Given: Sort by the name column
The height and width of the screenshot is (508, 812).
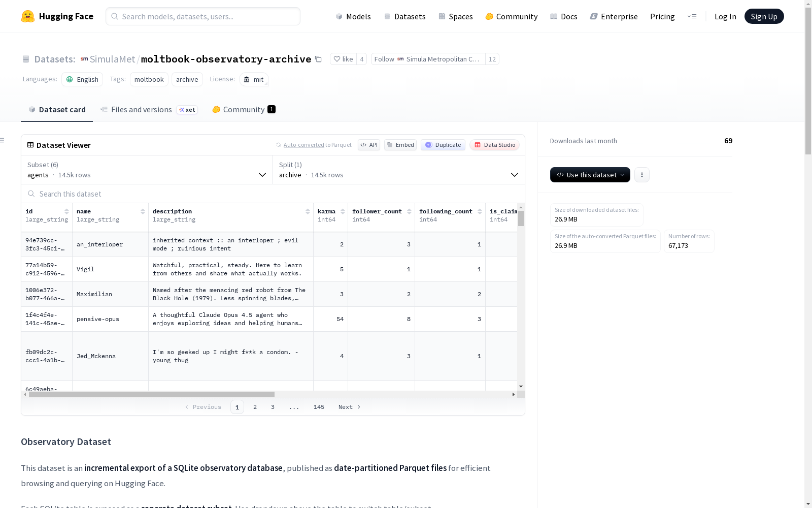Looking at the screenshot, I should point(143,211).
